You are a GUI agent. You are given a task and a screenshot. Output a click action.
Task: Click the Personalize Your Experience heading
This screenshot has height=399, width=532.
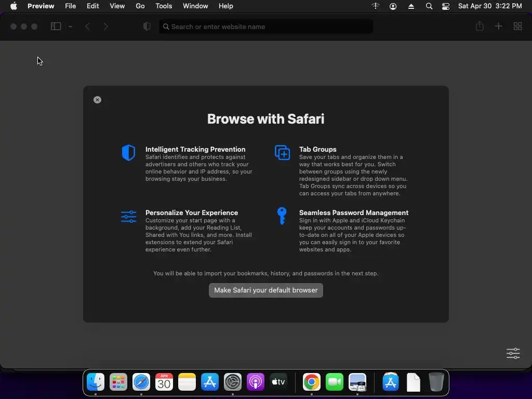pyautogui.click(x=192, y=212)
